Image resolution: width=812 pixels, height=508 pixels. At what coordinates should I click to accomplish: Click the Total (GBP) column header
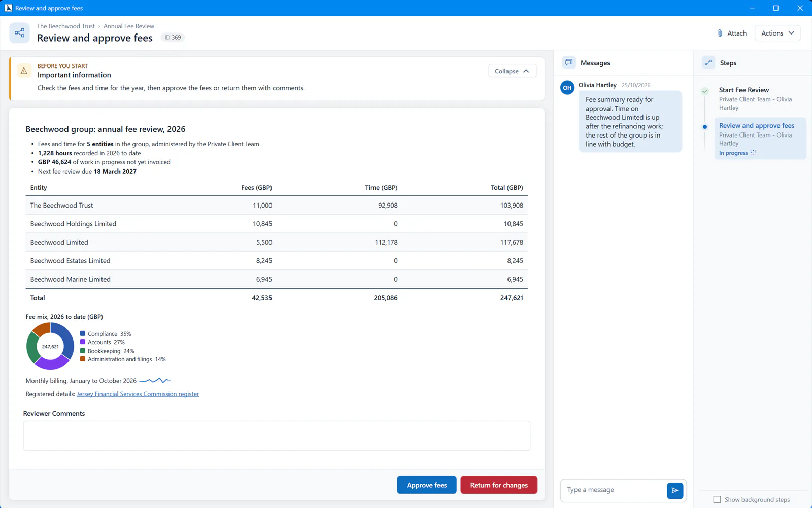pyautogui.click(x=507, y=188)
